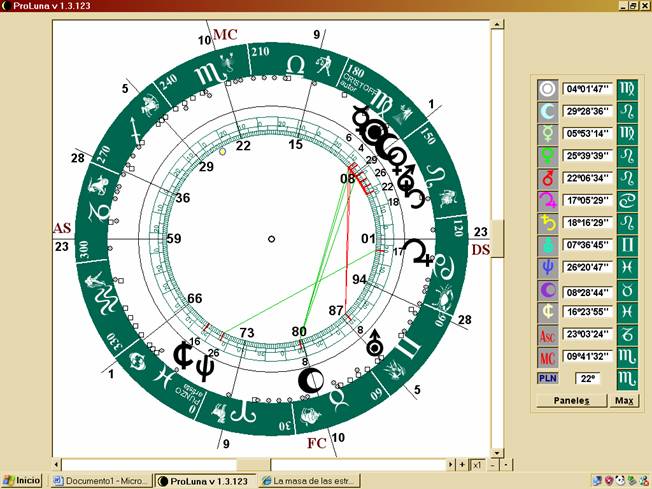
Task: Select the Moon crescent icon in top row
Action: click(x=547, y=111)
